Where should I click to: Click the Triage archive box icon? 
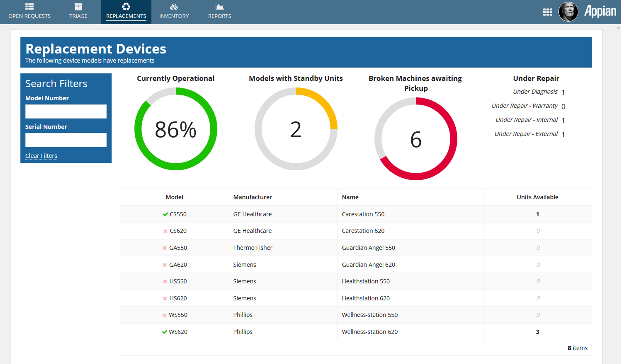click(78, 7)
